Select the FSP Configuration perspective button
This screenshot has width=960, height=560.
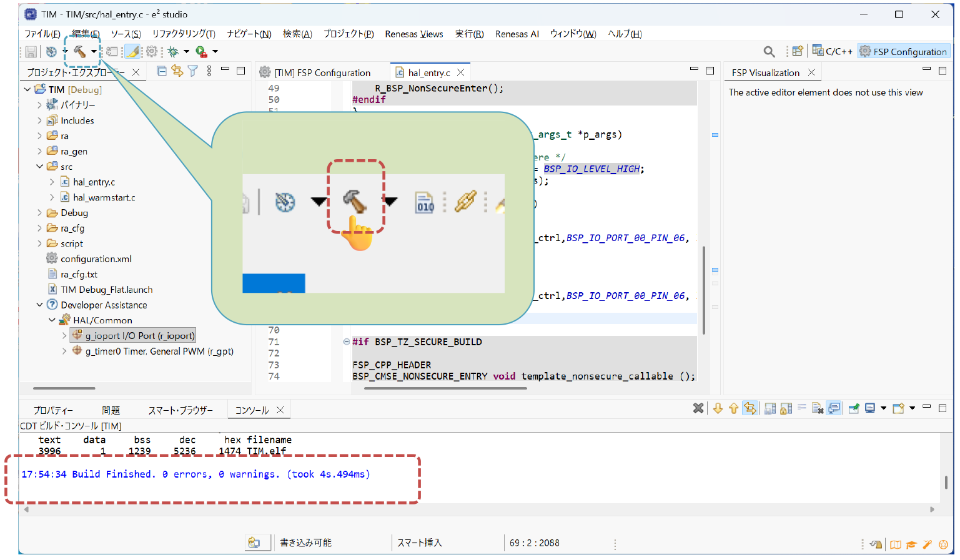(903, 52)
